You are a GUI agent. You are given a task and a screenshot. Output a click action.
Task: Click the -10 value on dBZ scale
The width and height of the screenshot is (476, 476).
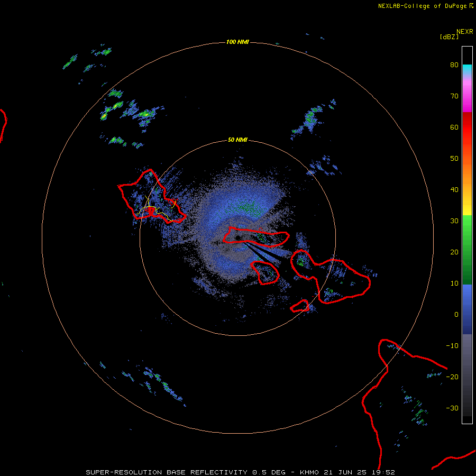452,346
